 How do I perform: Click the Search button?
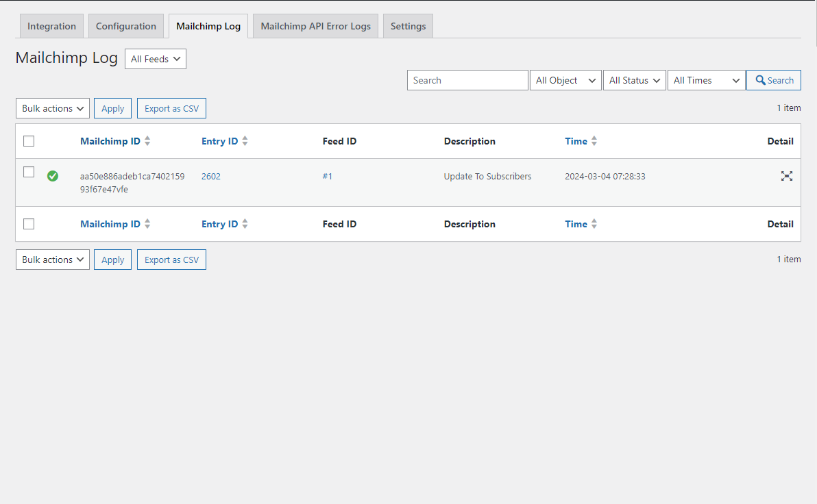pyautogui.click(x=774, y=80)
